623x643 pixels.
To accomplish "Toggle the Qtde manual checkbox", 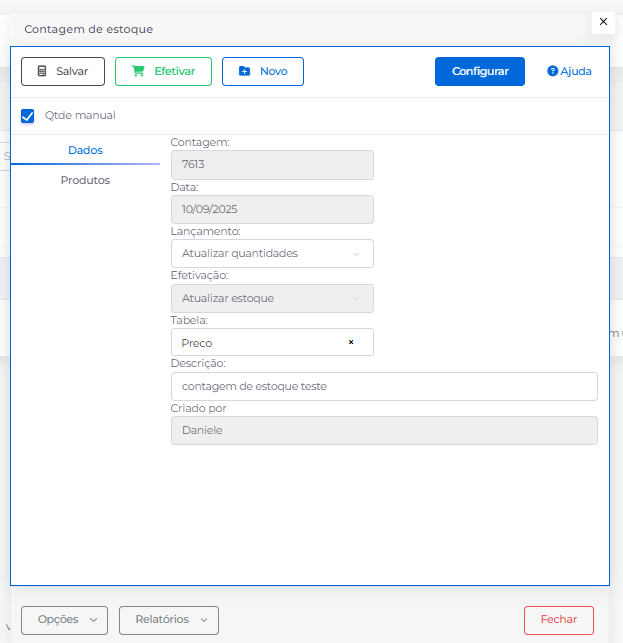I will point(28,116).
